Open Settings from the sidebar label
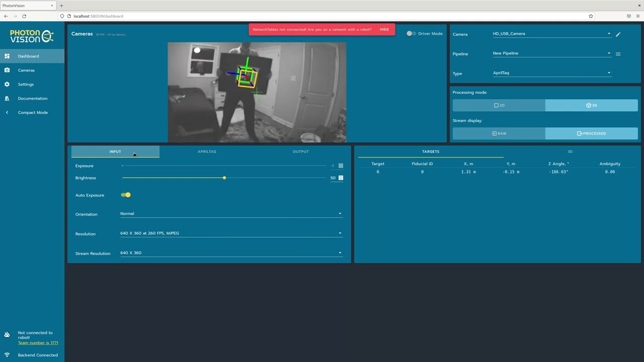 26,84
